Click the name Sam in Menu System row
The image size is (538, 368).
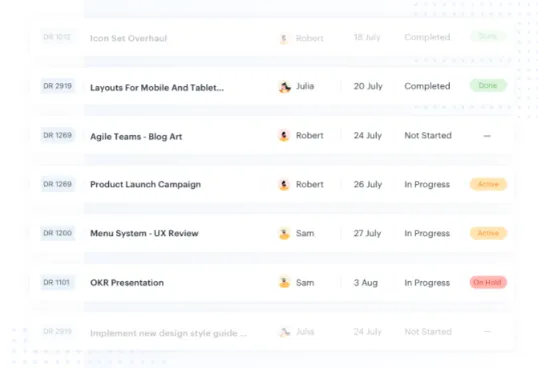pyautogui.click(x=305, y=233)
